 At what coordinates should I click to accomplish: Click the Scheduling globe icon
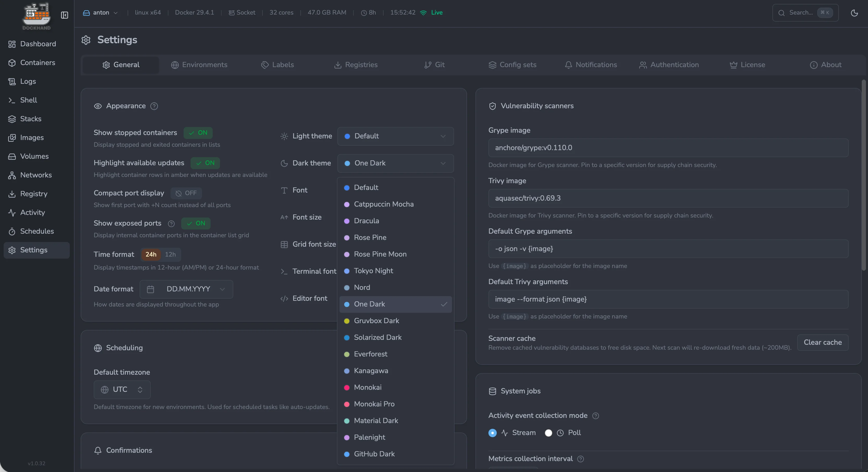[x=98, y=348]
